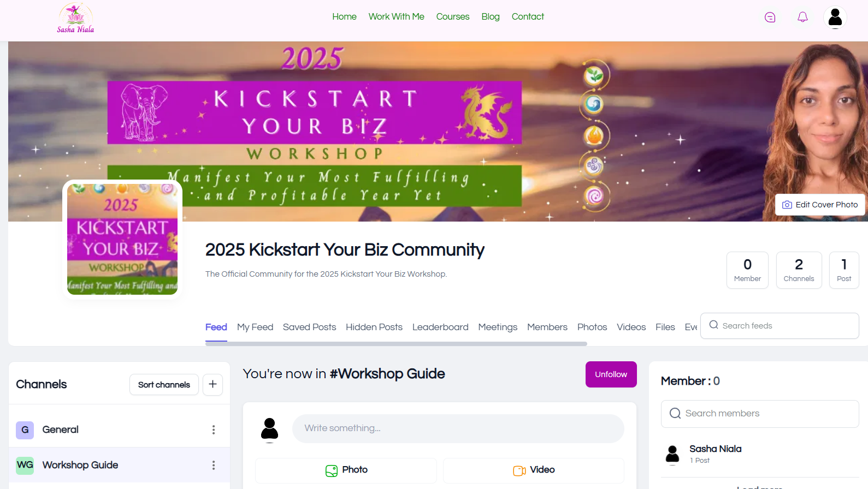Switch to the Leaderboard tab
Viewport: 868px width, 489px height.
click(440, 327)
